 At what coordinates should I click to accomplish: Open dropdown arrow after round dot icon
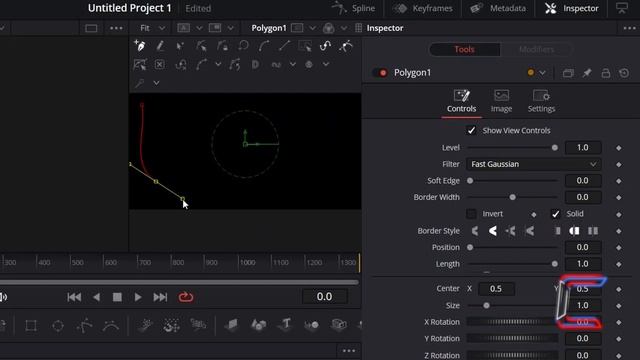[x=326, y=64]
